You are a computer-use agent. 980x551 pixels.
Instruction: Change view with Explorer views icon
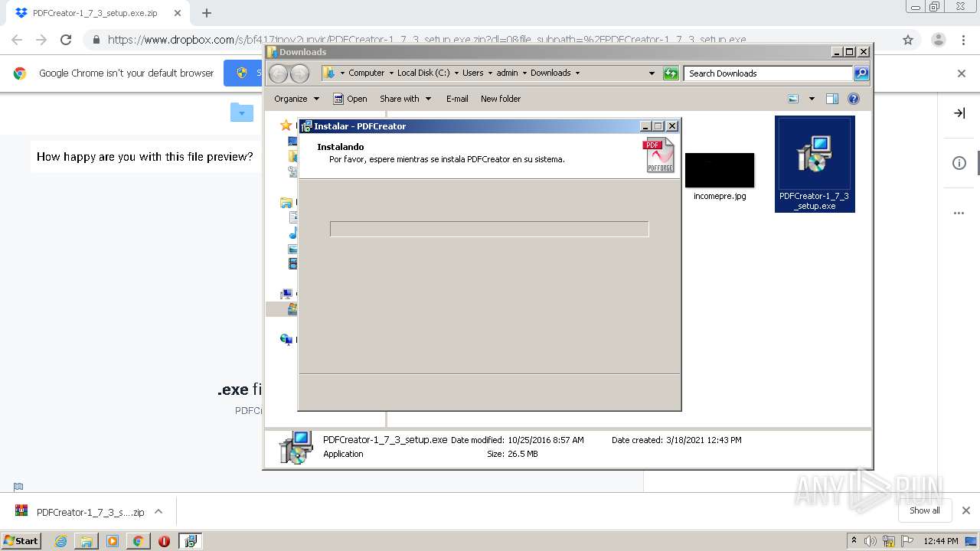pyautogui.click(x=793, y=99)
